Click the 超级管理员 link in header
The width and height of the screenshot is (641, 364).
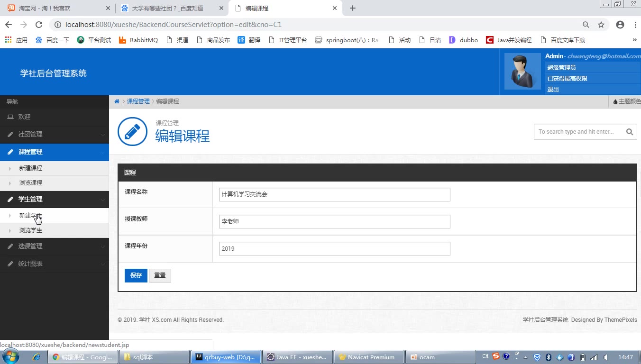coord(562,67)
